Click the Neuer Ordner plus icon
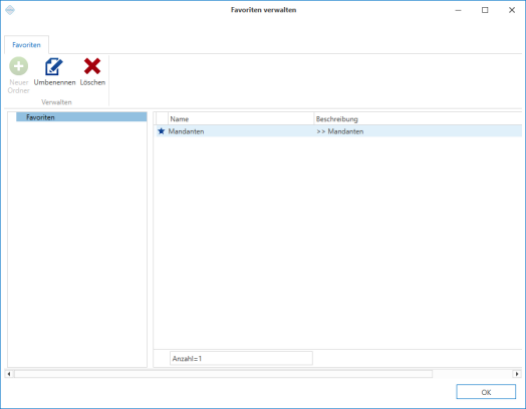Screen dimensions: 526x409 (x=18, y=66)
